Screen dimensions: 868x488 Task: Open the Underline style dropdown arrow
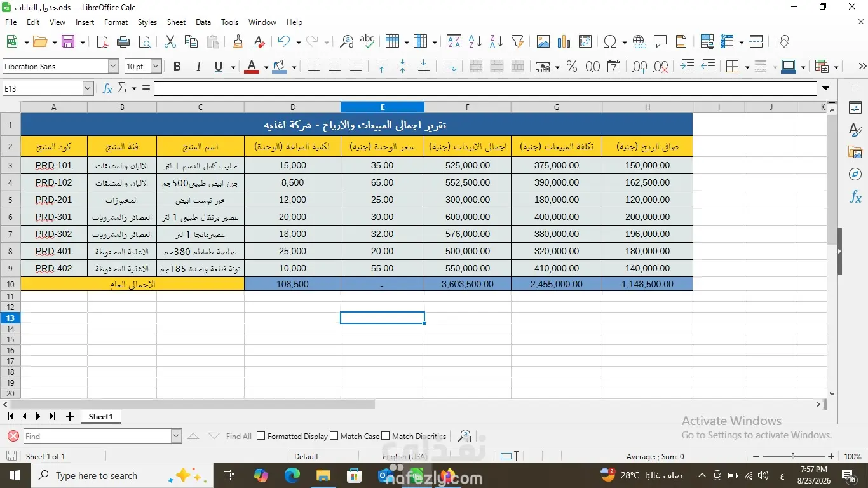(233, 67)
